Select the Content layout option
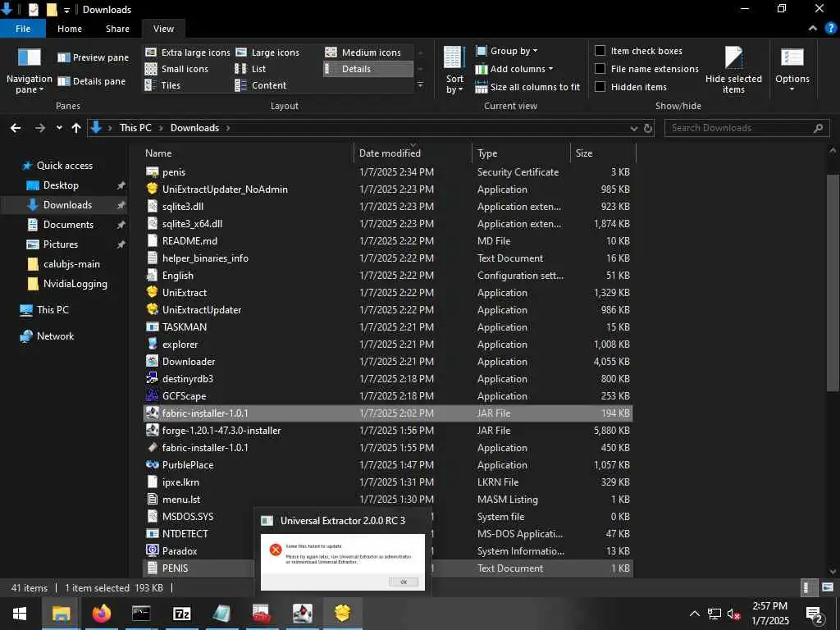 (261, 85)
